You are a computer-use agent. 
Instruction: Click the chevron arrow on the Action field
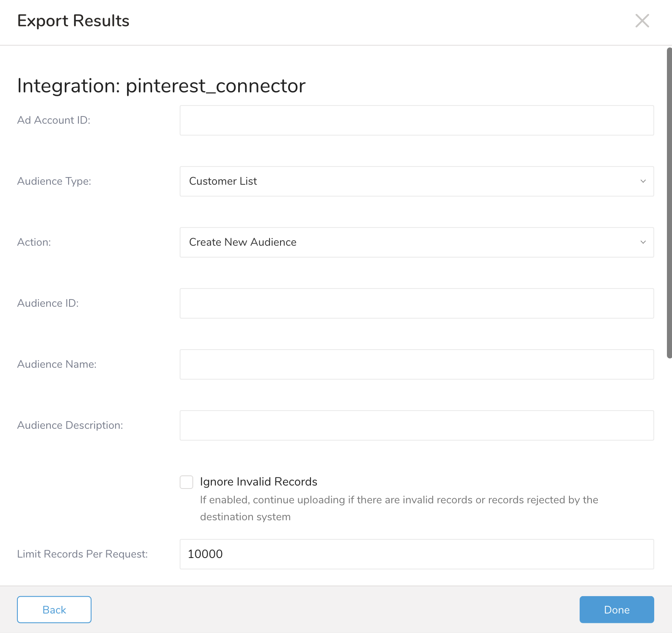643,242
